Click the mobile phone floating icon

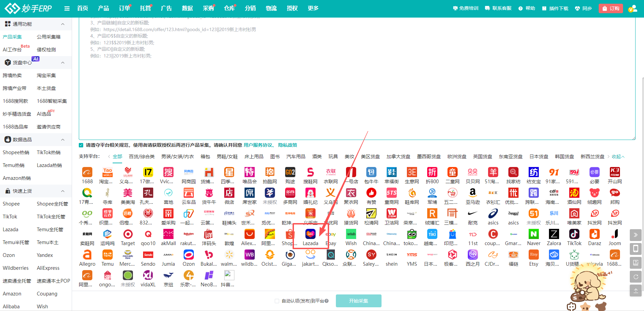tap(636, 249)
